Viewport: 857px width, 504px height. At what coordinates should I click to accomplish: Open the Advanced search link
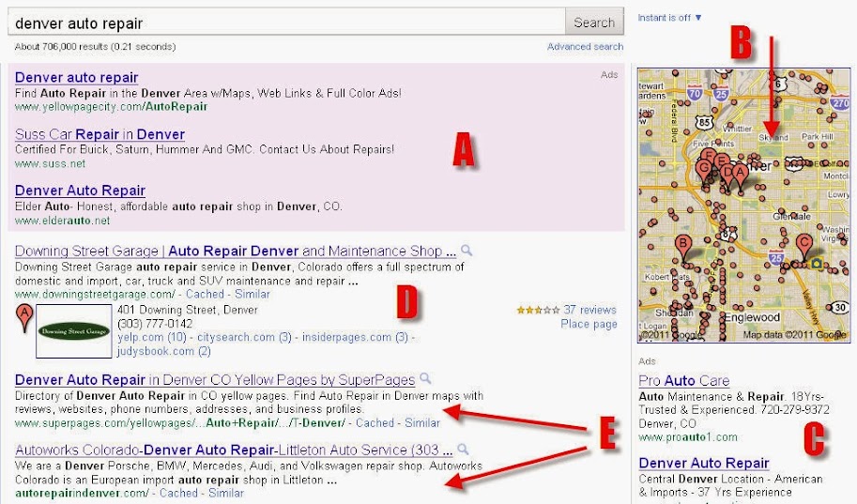[585, 47]
